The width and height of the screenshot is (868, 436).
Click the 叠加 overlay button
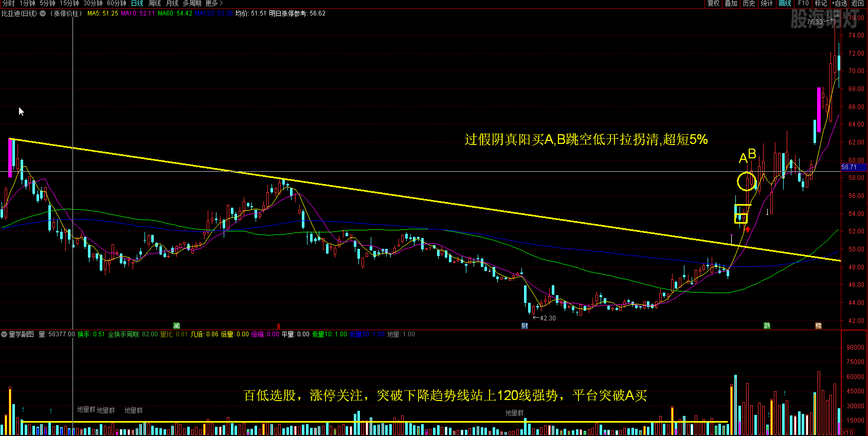731,3
